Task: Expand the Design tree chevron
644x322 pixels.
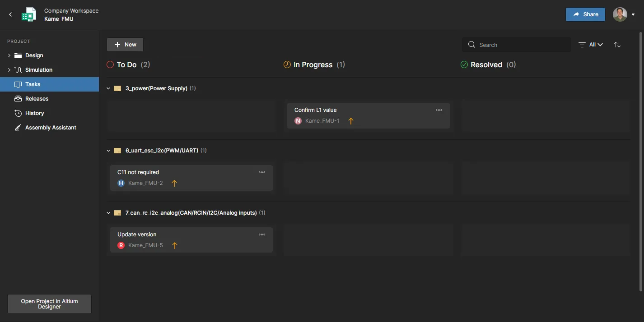Action: (9, 55)
